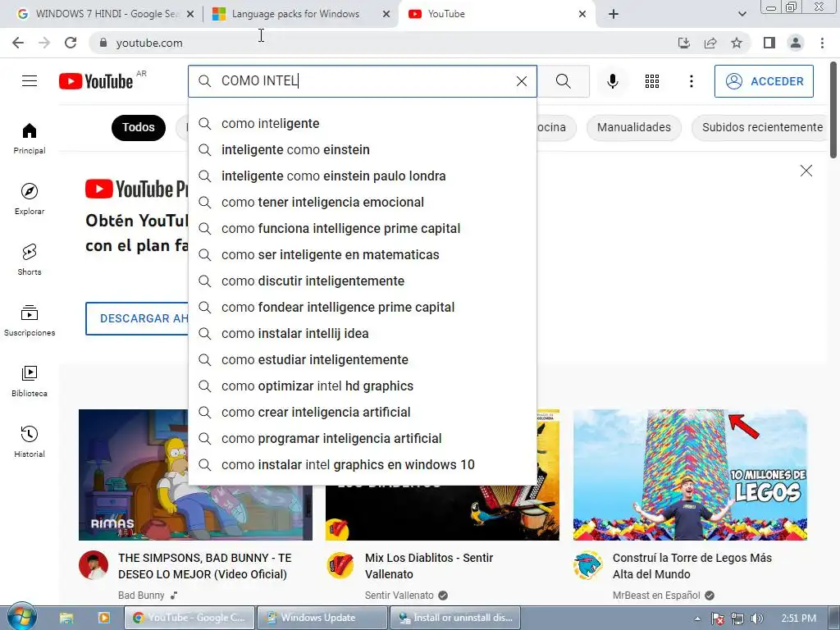Screen dimensions: 840x630
Task: Dismiss the YouTube Premium banner
Action: point(806,171)
